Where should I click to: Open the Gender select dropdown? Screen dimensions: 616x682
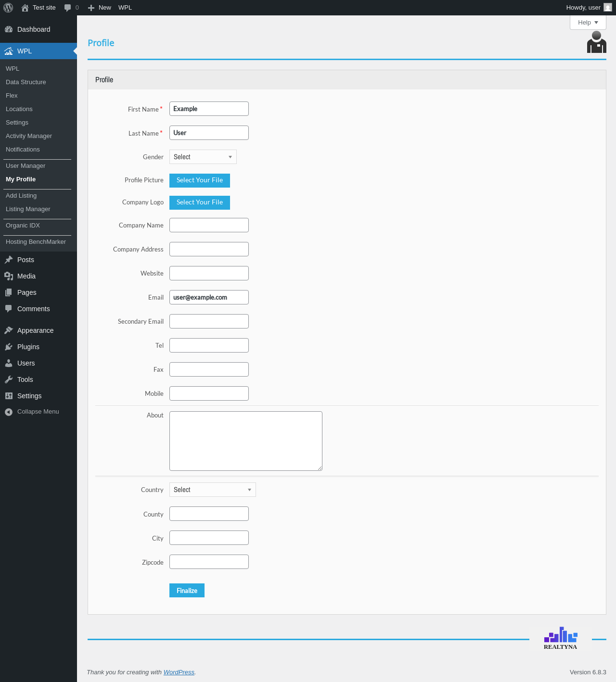click(x=203, y=157)
